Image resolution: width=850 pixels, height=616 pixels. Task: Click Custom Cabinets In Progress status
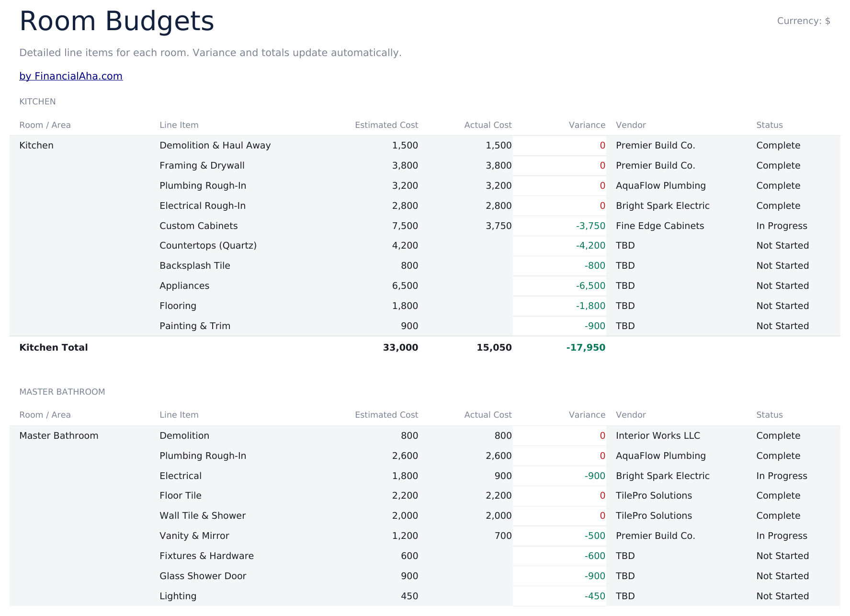[782, 226]
